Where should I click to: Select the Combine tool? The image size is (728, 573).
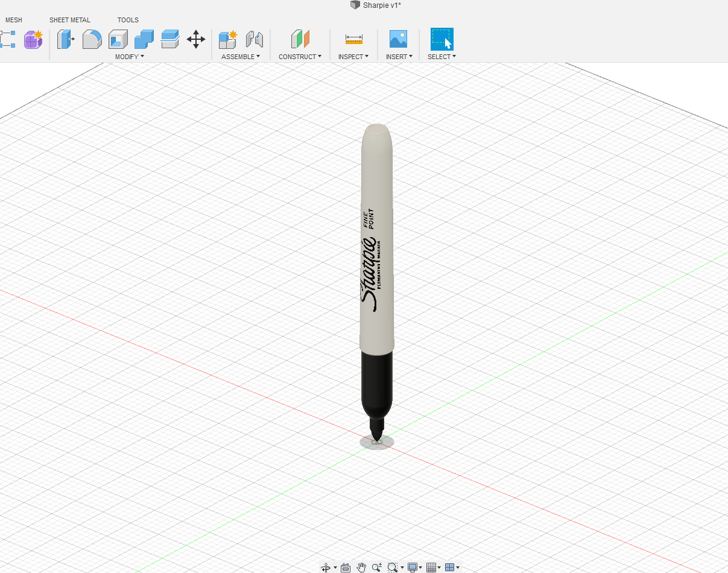pyautogui.click(x=144, y=39)
